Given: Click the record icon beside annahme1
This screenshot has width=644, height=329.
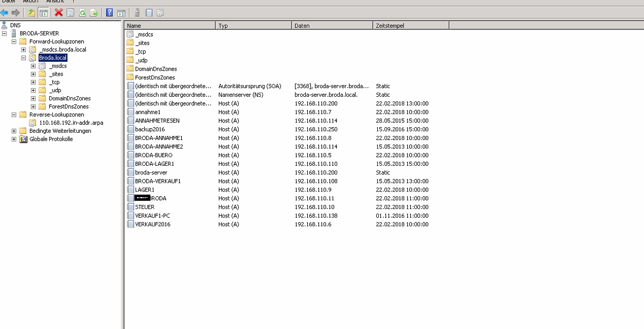Looking at the screenshot, I should 130,112.
